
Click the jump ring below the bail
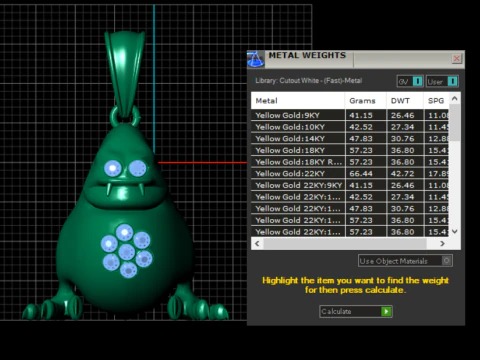[125, 116]
